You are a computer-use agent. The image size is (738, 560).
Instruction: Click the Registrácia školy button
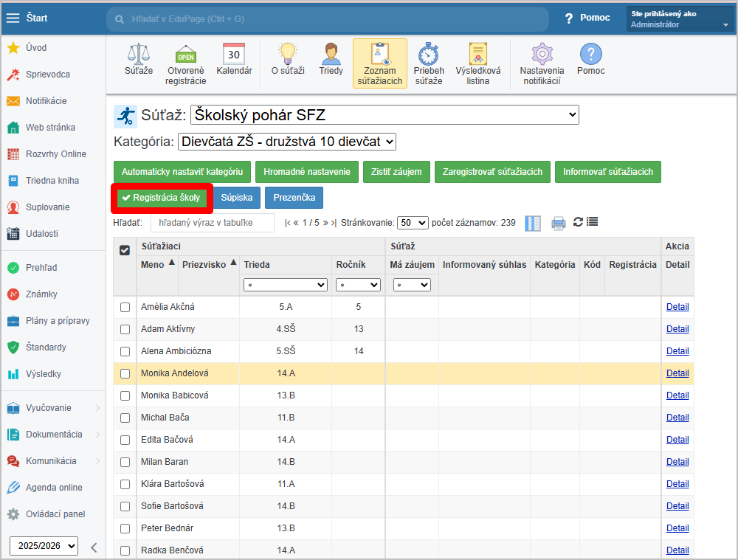(161, 198)
